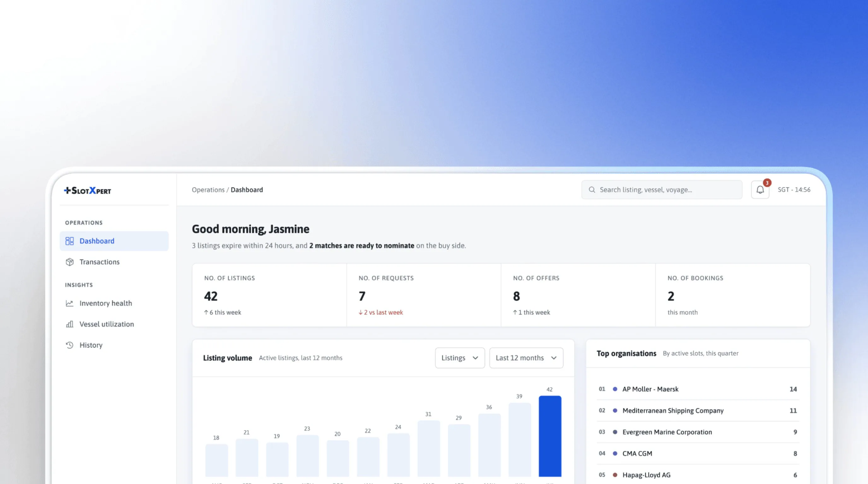
Task: Click the Transactions box icon
Action: pos(69,262)
